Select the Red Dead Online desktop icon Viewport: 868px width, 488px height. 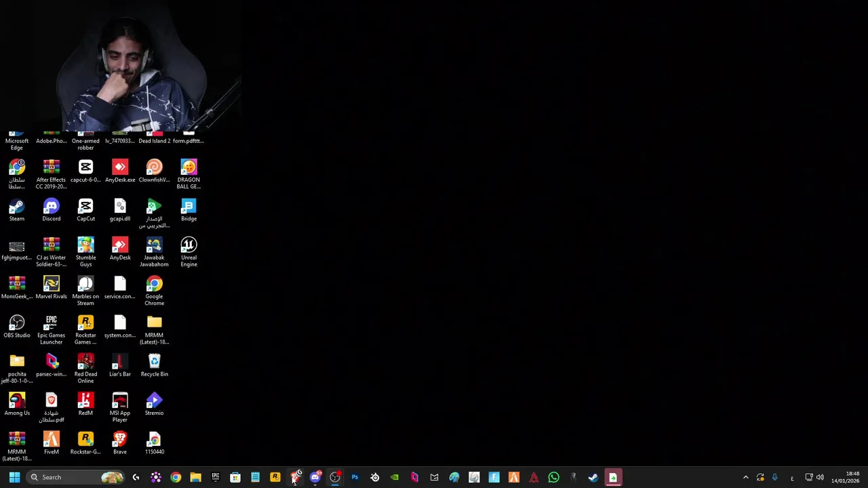point(85,368)
